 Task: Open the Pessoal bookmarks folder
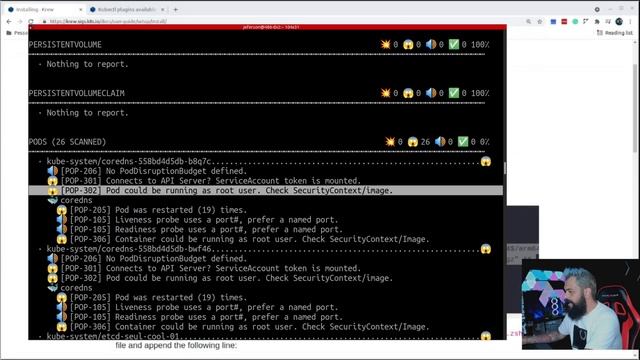[17, 33]
